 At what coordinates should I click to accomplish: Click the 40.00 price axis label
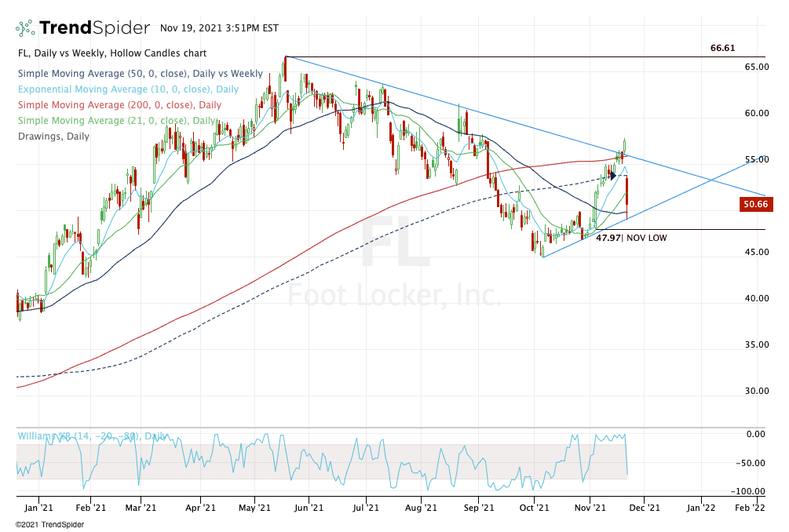757,298
